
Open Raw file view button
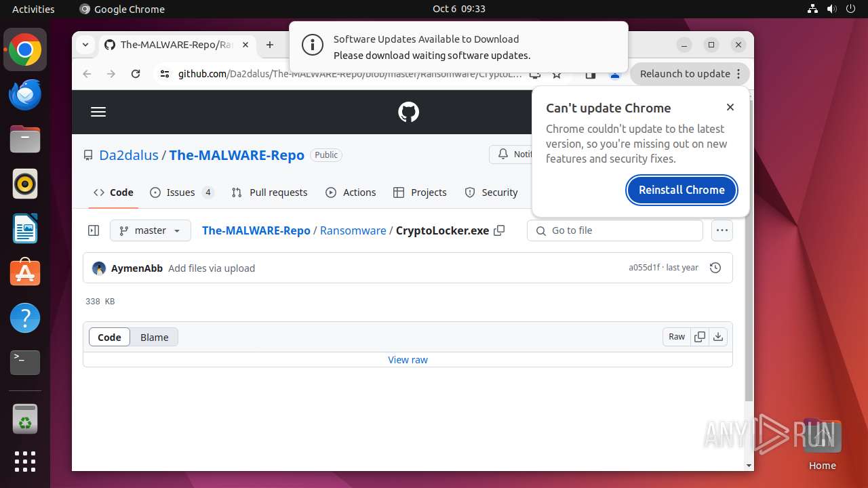point(677,337)
